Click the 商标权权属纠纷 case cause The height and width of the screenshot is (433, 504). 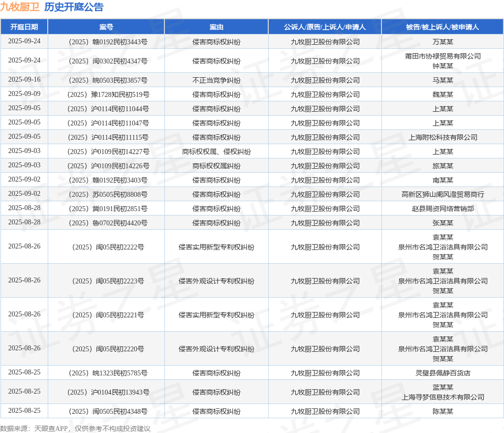pos(217,166)
